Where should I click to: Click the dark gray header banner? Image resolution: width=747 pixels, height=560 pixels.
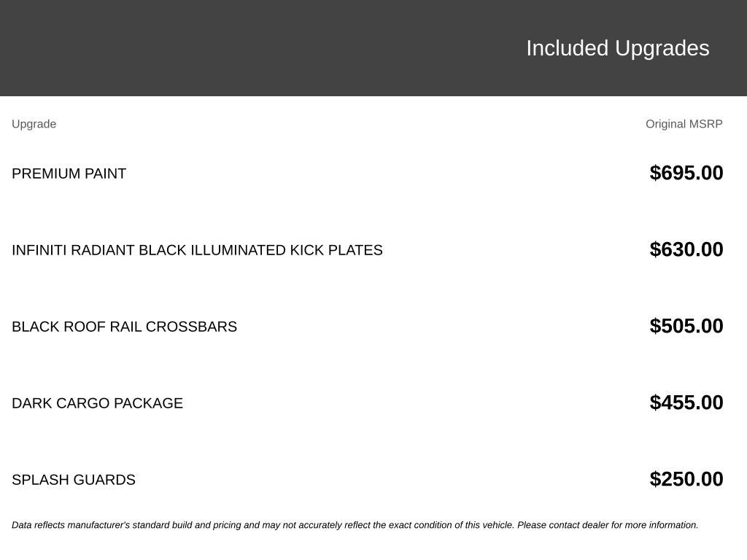(373, 48)
